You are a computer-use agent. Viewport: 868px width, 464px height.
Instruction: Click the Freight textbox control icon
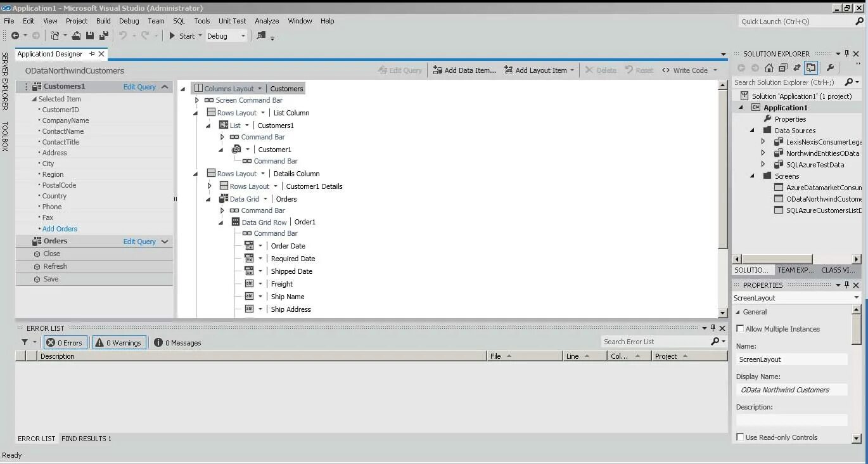pyautogui.click(x=249, y=284)
